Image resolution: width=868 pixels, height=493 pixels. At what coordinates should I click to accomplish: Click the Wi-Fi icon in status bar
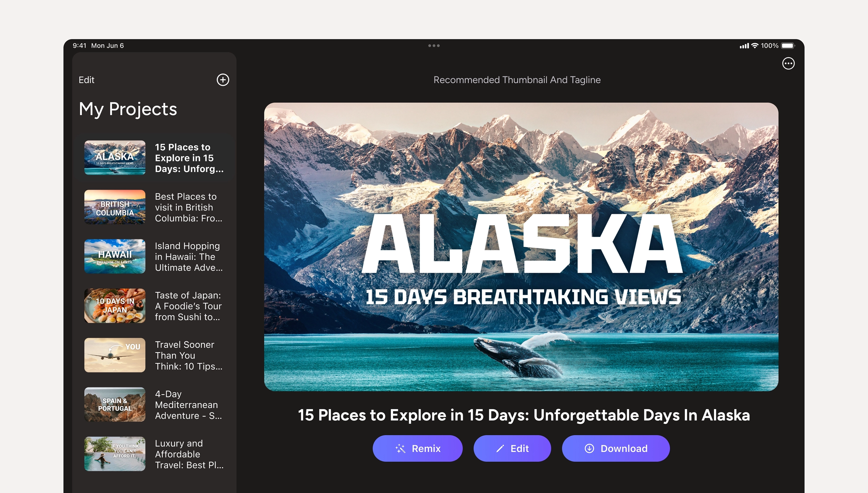pos(755,45)
